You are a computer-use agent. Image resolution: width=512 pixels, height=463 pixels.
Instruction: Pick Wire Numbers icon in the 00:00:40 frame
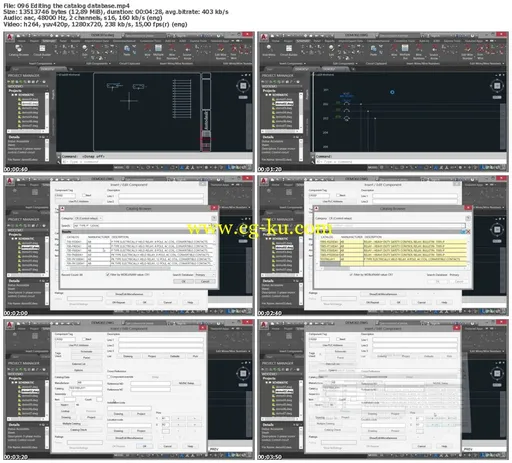pos(172,49)
